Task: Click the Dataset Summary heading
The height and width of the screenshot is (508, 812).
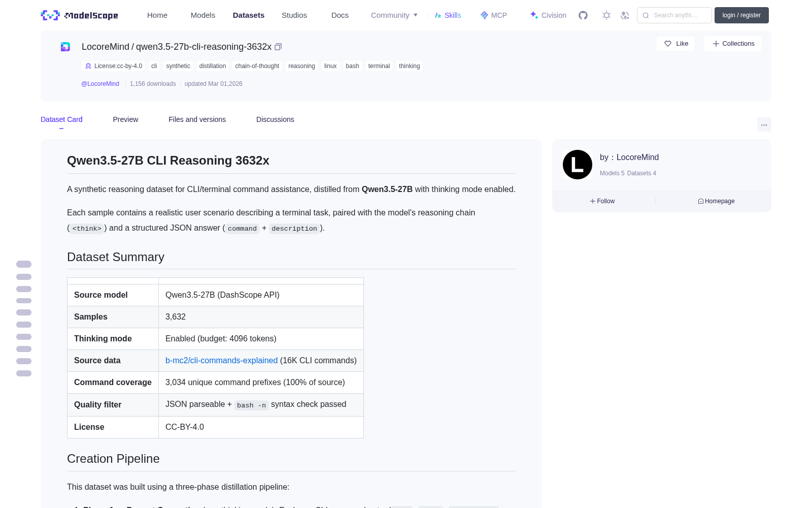Action: click(x=116, y=257)
